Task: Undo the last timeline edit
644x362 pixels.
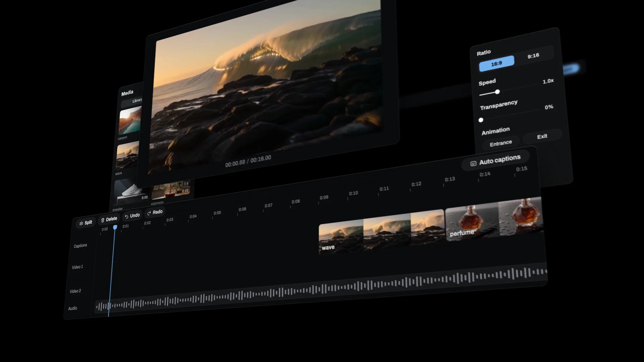Action: pyautogui.click(x=132, y=216)
